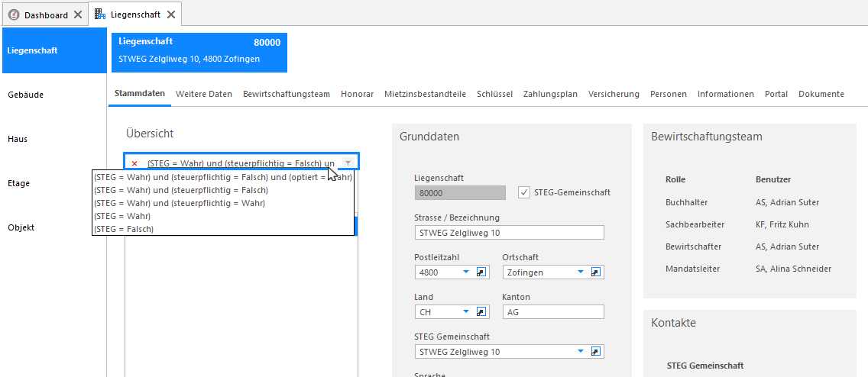Viewport: 868px width, 377px height.
Task: Close the Dashboard tab
Action: pos(77,15)
